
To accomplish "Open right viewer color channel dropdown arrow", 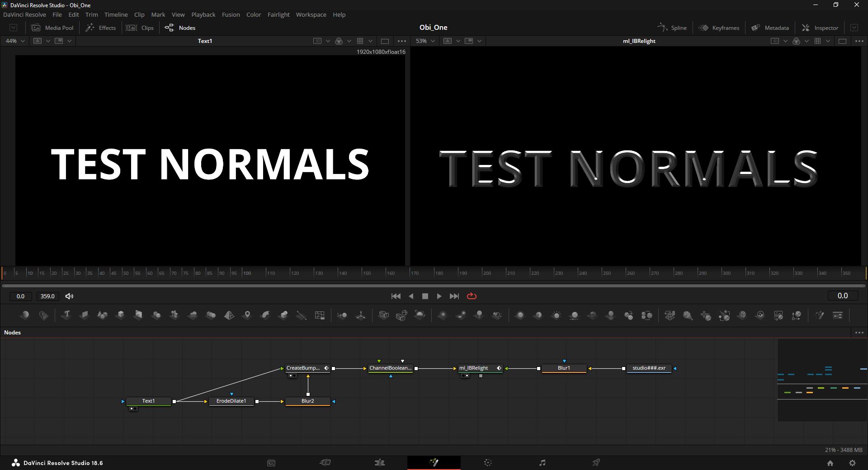I will pyautogui.click(x=807, y=41).
